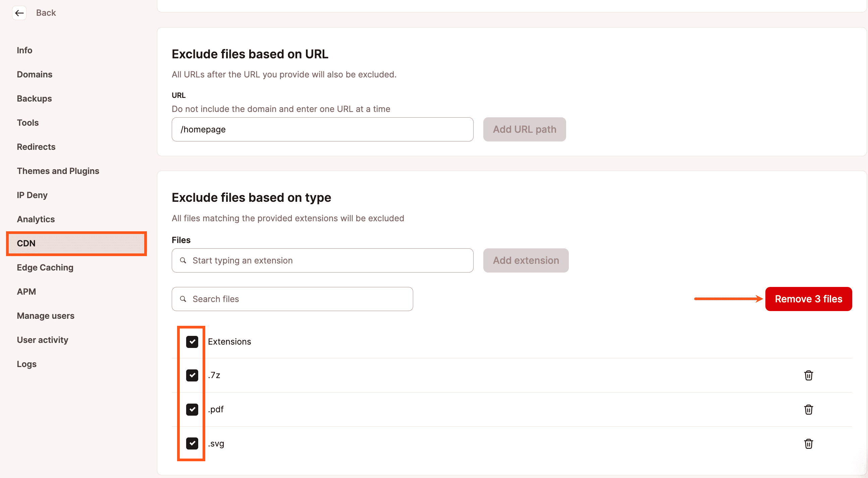Screen dimensions: 868x478
Task: Navigate to Domains settings page
Action: 35,74
